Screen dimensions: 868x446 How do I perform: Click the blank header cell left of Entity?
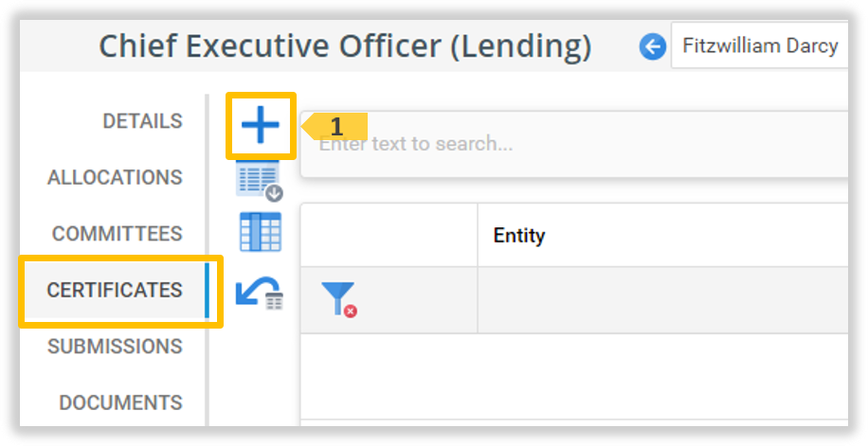tap(389, 236)
